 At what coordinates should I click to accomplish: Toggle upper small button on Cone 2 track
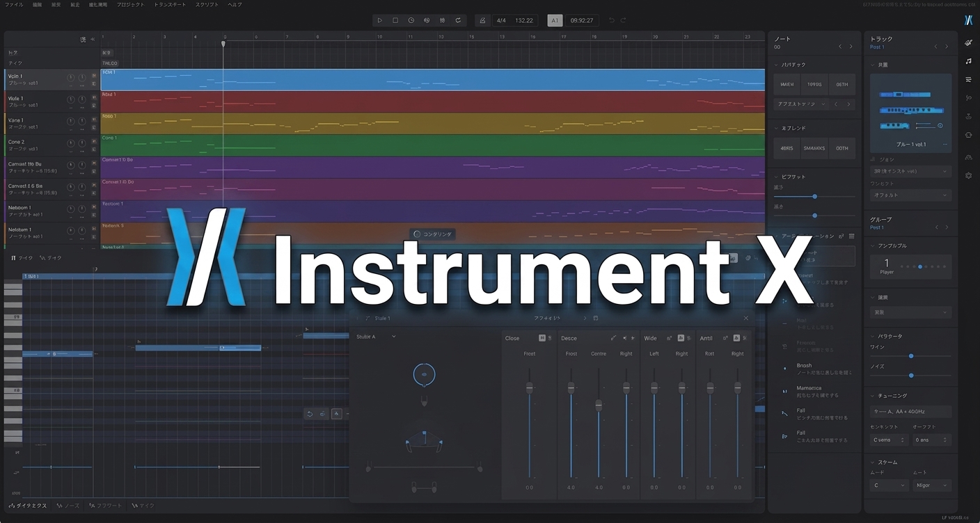[x=94, y=141]
